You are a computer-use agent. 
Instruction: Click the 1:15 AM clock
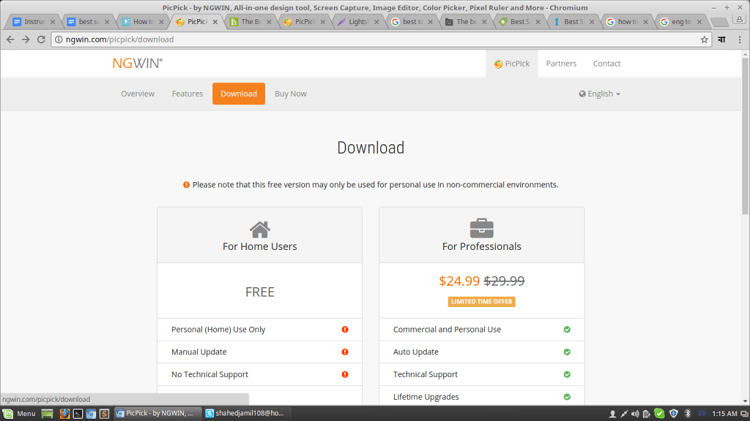tap(724, 414)
